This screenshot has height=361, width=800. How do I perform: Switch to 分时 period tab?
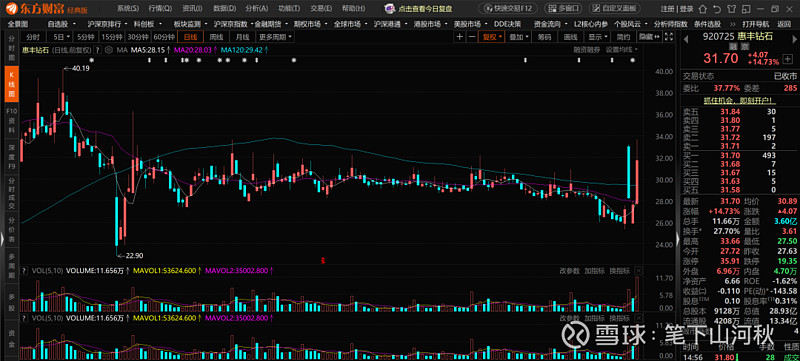pyautogui.click(x=33, y=37)
